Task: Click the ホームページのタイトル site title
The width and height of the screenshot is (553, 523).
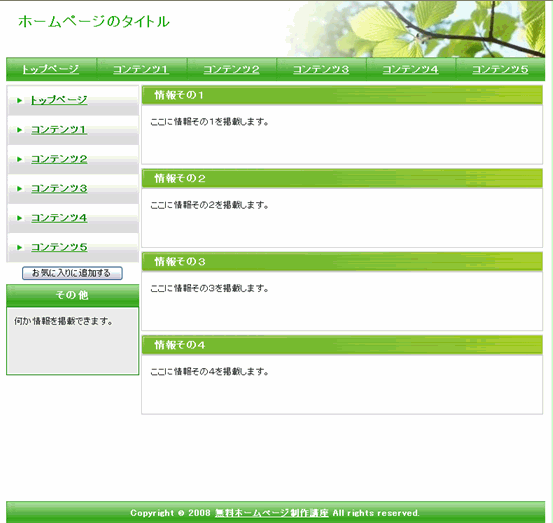Action: 94,22
